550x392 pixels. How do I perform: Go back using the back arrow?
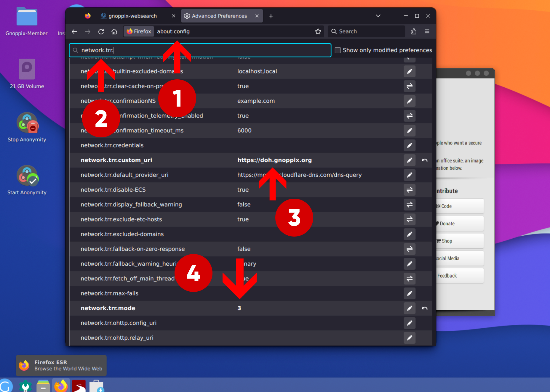point(74,32)
